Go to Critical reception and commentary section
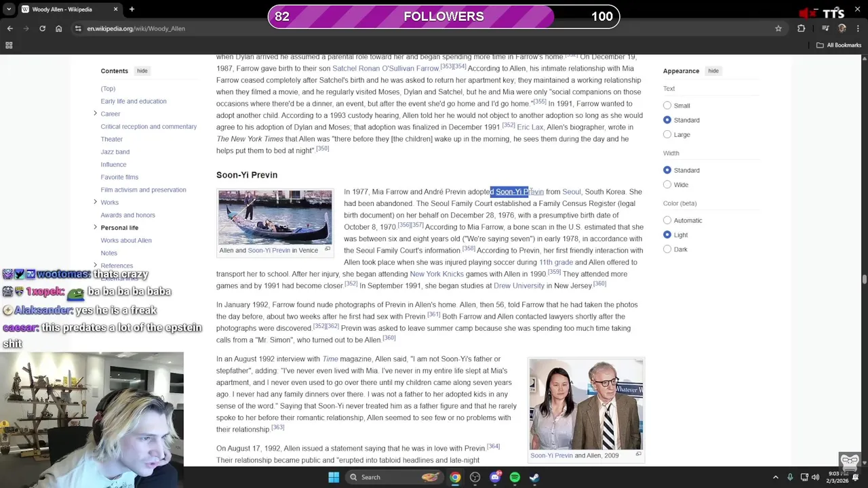The image size is (868, 488). [149, 127]
